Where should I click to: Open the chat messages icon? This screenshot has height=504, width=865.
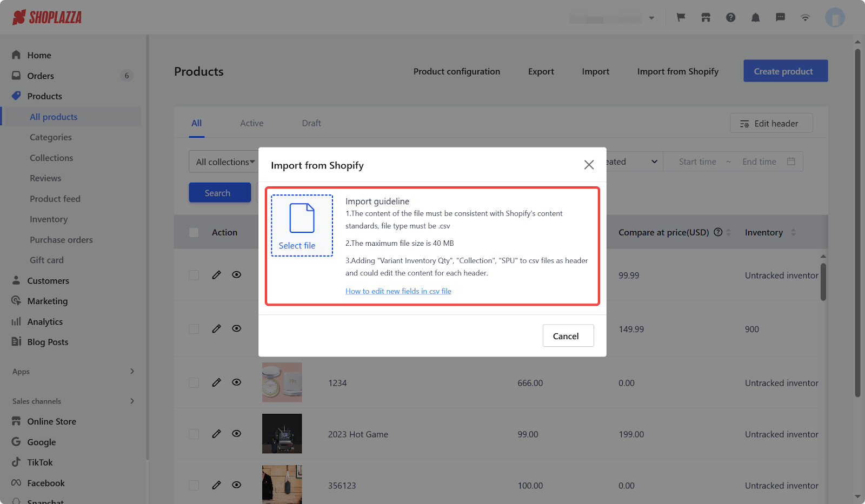click(x=780, y=17)
